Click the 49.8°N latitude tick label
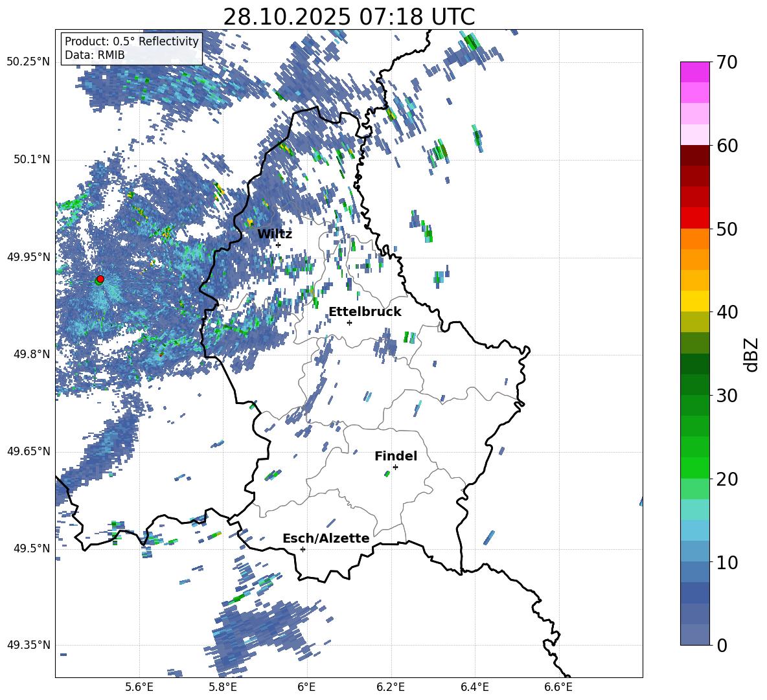Viewport: 767px width, 700px height. click(32, 354)
